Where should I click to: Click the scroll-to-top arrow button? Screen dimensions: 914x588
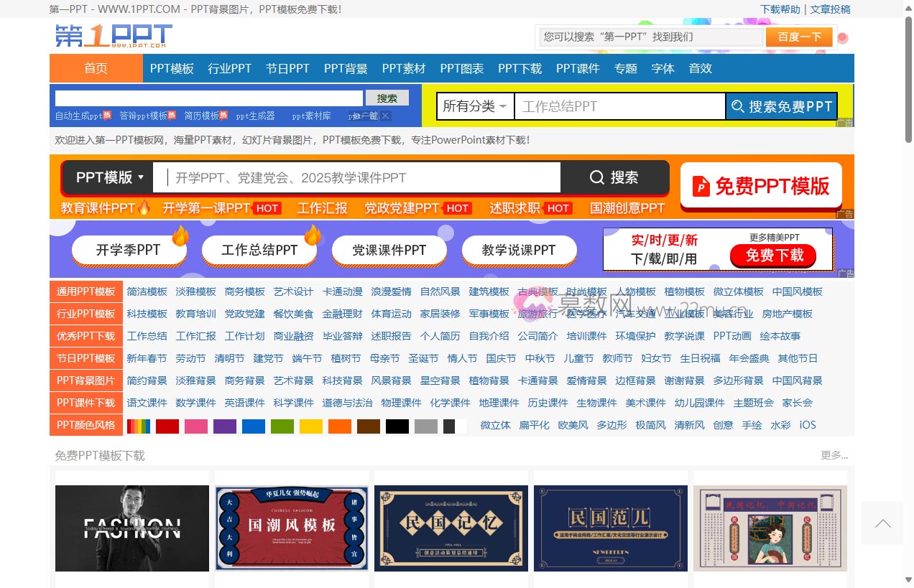pyautogui.click(x=882, y=523)
